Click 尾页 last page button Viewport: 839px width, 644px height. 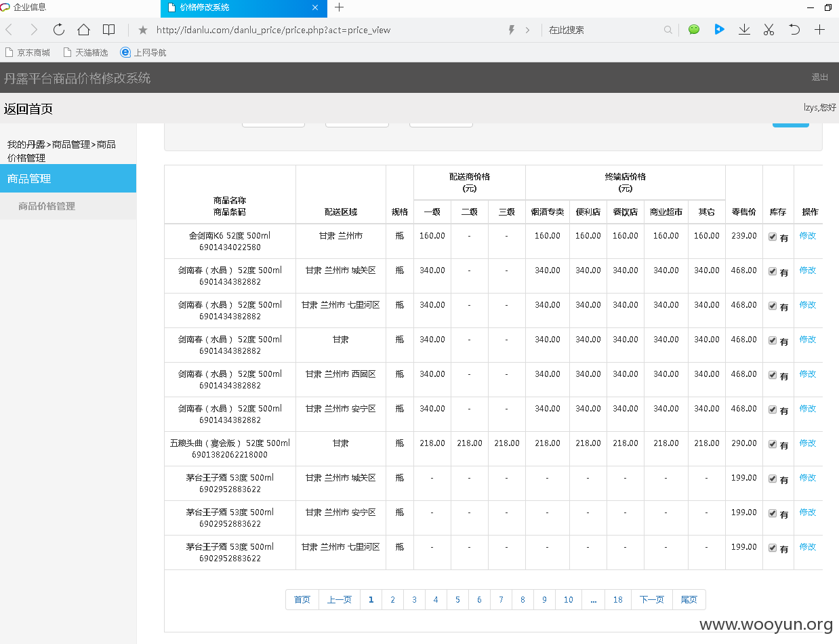click(689, 599)
